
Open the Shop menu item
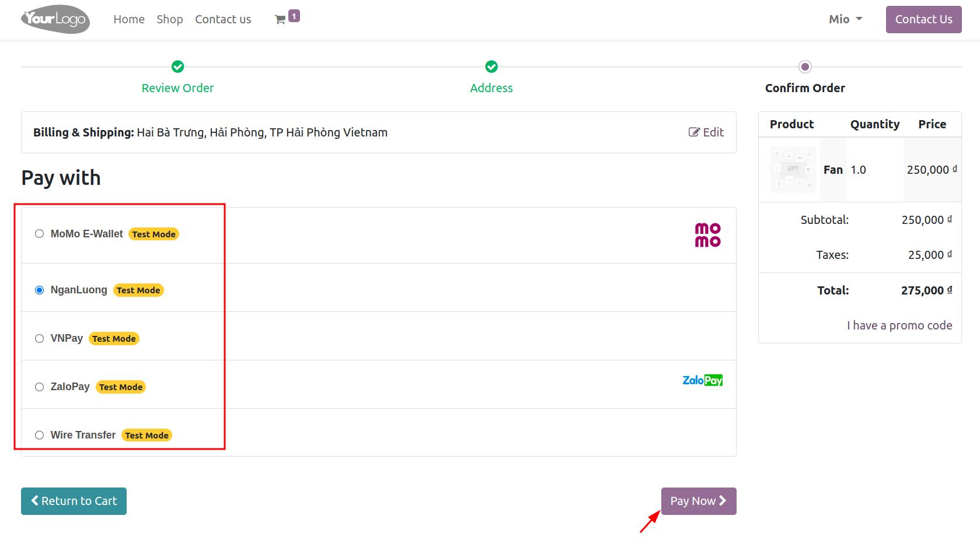tap(170, 19)
